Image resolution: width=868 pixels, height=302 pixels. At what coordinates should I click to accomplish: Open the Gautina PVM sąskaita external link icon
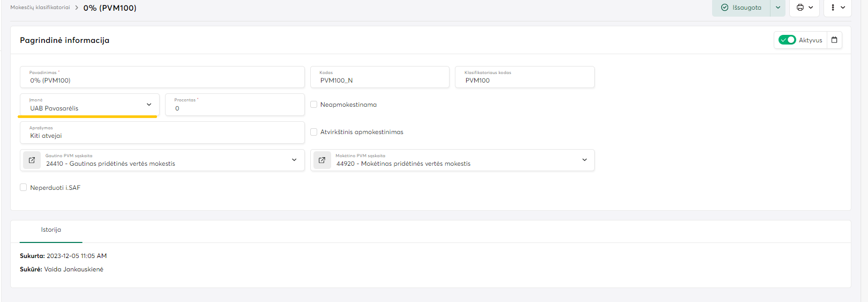(x=32, y=160)
